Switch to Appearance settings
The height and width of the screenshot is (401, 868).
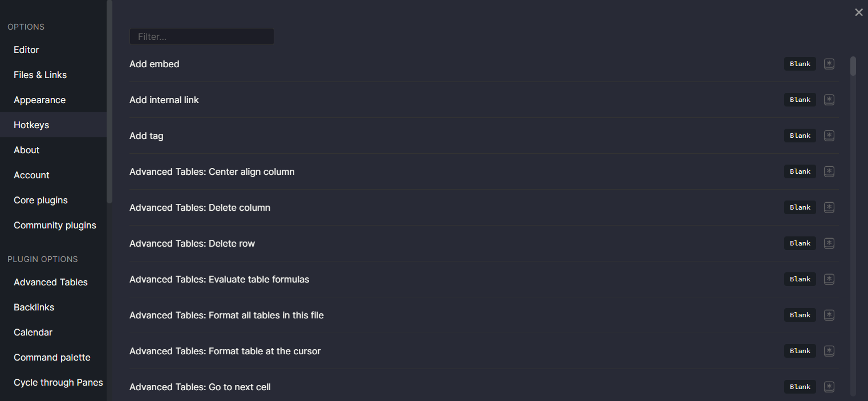click(x=39, y=100)
